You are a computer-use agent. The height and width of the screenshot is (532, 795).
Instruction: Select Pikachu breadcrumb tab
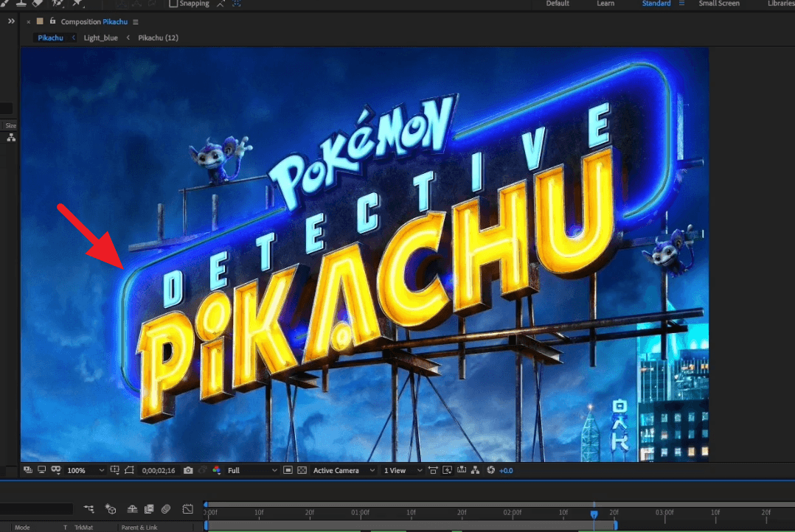(x=50, y=38)
